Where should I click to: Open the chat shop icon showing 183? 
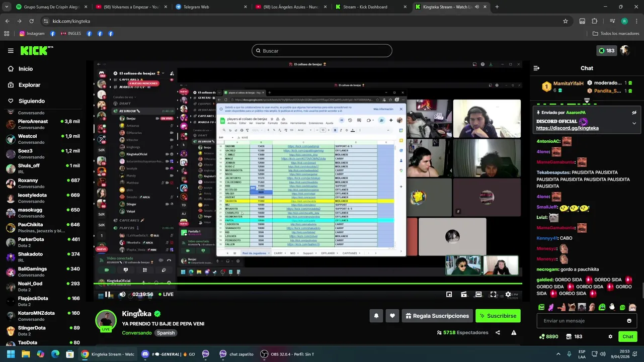point(574,336)
